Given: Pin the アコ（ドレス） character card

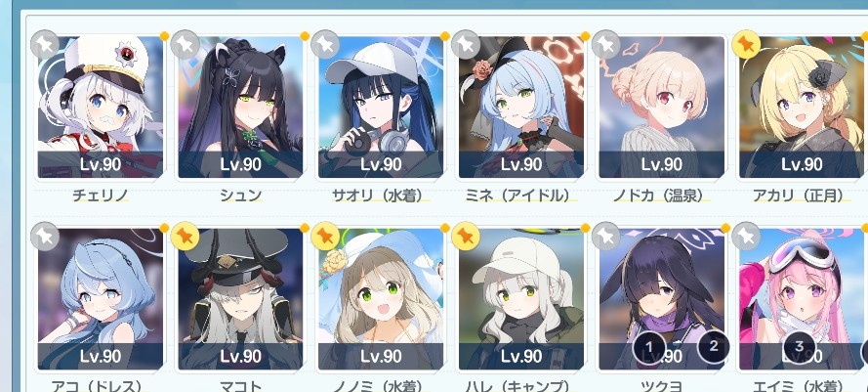Looking at the screenshot, I should coord(45,237).
